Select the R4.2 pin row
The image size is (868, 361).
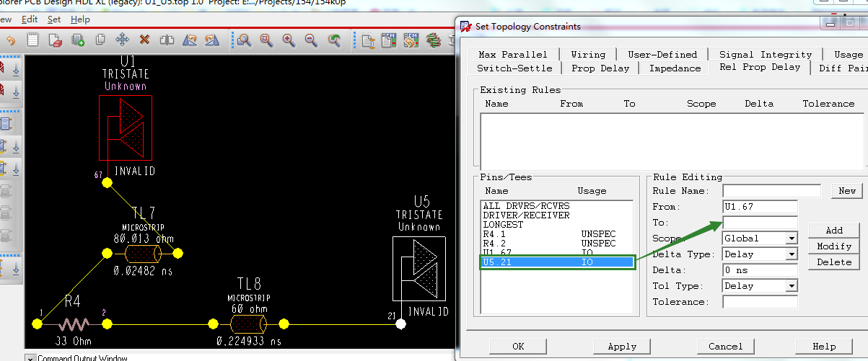tap(558, 244)
